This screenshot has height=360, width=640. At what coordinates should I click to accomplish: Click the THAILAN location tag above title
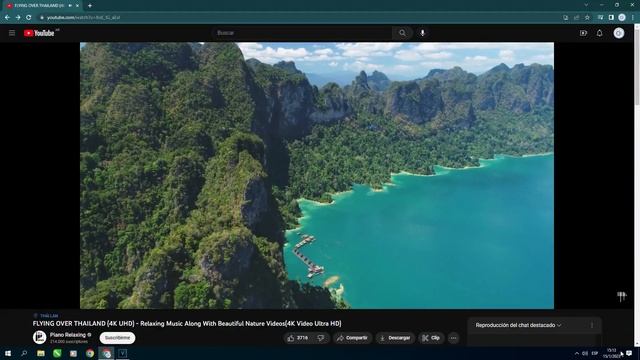pyautogui.click(x=49, y=316)
